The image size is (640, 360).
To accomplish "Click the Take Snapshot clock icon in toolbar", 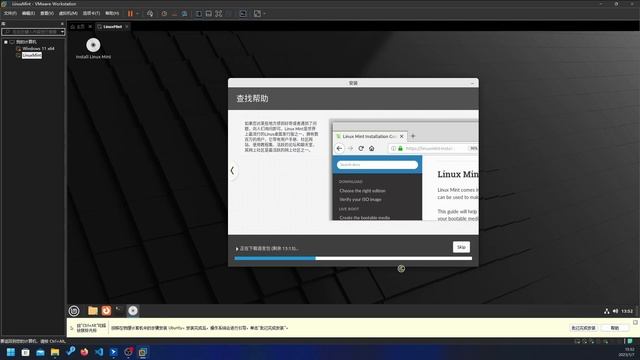I will 164,13.
